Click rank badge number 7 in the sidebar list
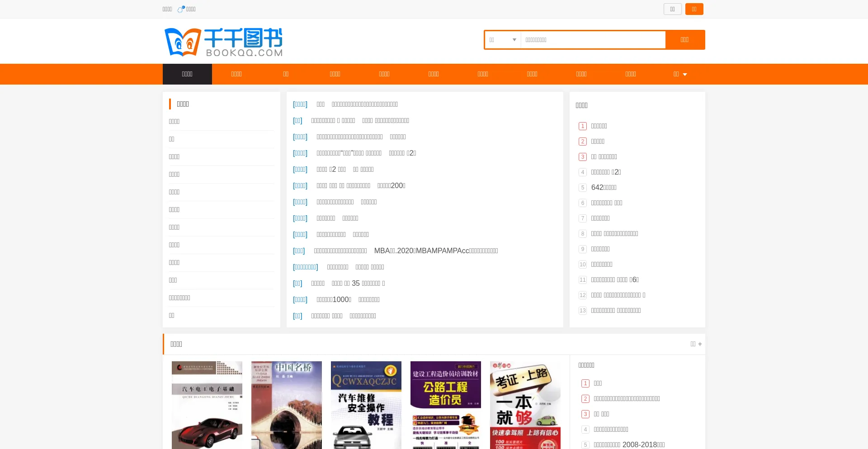Viewport: 868px width, 449px height. (582, 218)
